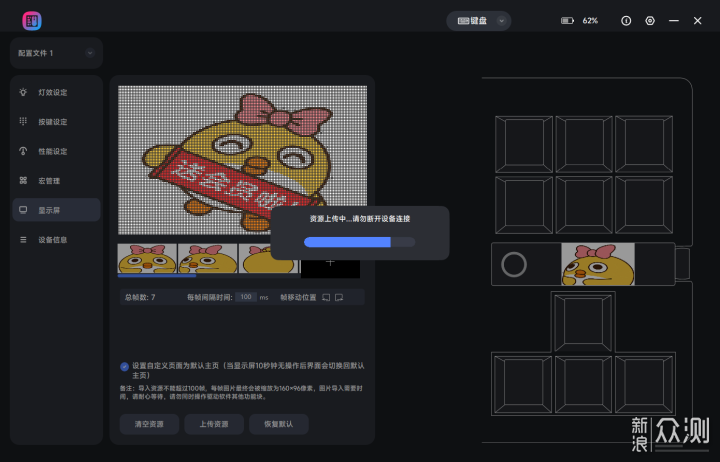The image size is (720, 462).
Task: Click the 资源上传中 dialog message text
Action: [360, 219]
